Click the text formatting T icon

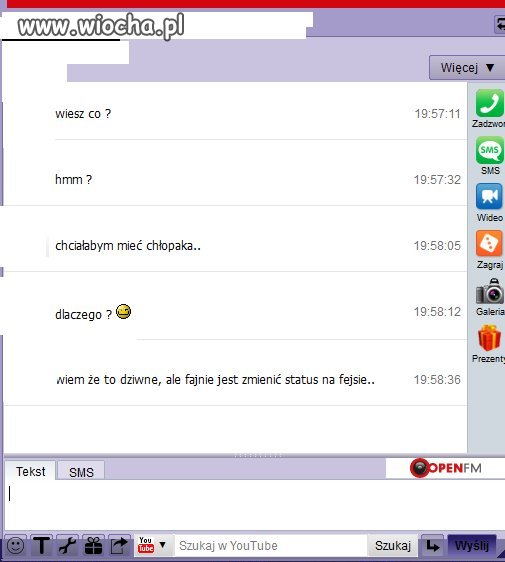[42, 546]
